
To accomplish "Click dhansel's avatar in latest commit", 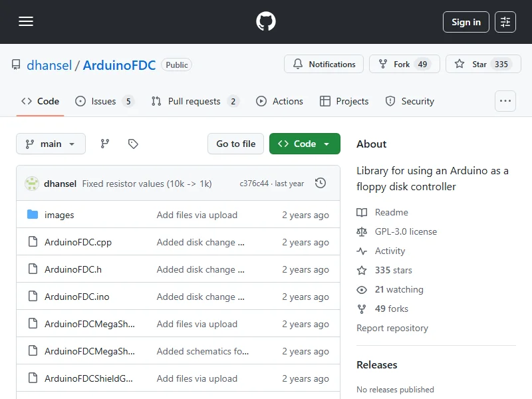I will tap(32, 184).
